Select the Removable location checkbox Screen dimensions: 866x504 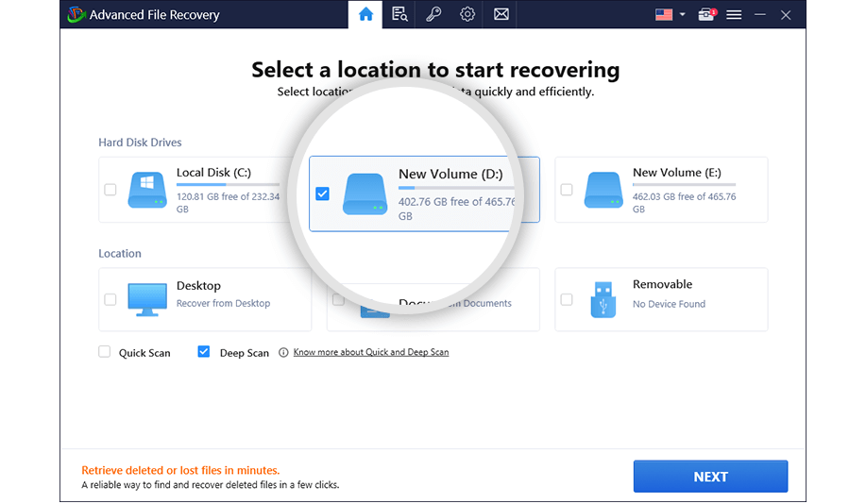tap(567, 299)
